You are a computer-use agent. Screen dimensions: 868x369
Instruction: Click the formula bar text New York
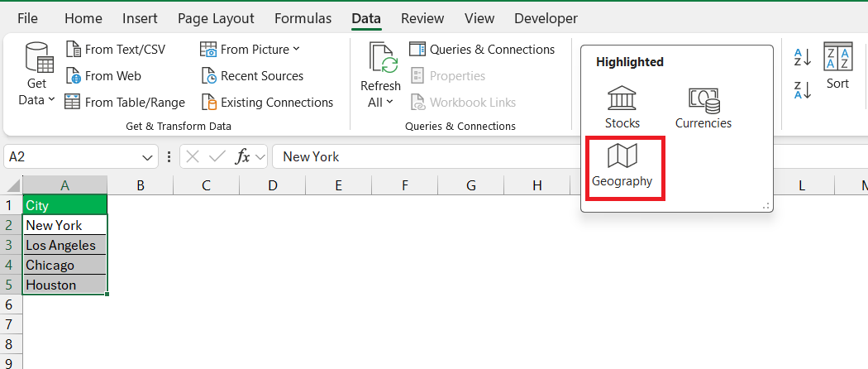tap(311, 157)
